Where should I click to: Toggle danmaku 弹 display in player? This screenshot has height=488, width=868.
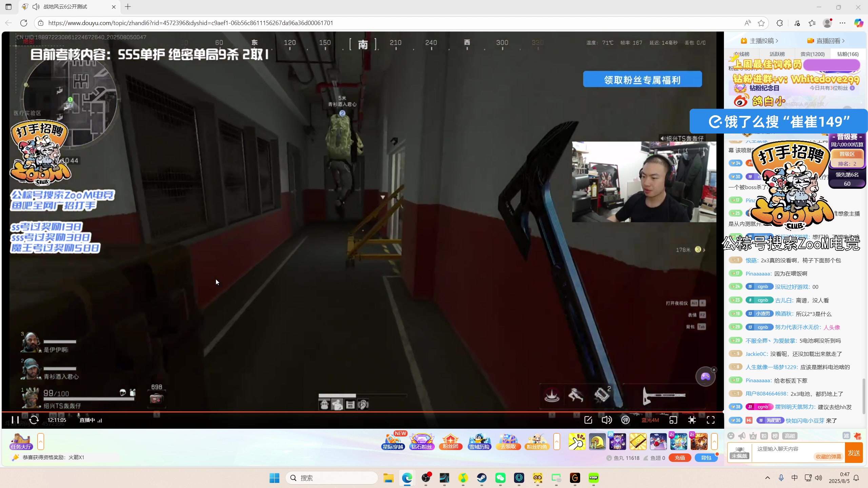626,420
